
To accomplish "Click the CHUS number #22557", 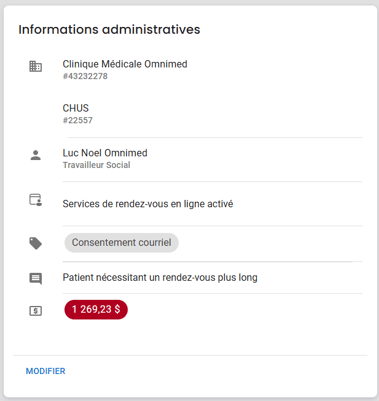I will point(78,120).
